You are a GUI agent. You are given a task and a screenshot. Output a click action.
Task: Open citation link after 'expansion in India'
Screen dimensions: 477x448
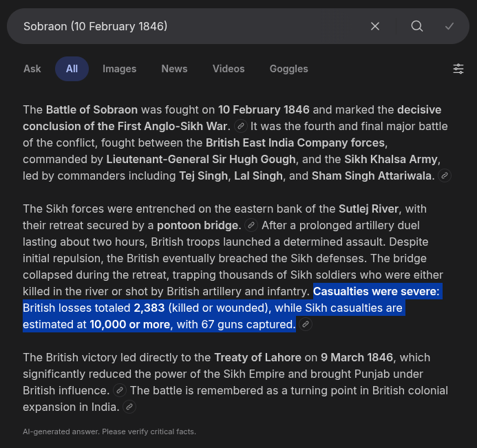tap(129, 407)
